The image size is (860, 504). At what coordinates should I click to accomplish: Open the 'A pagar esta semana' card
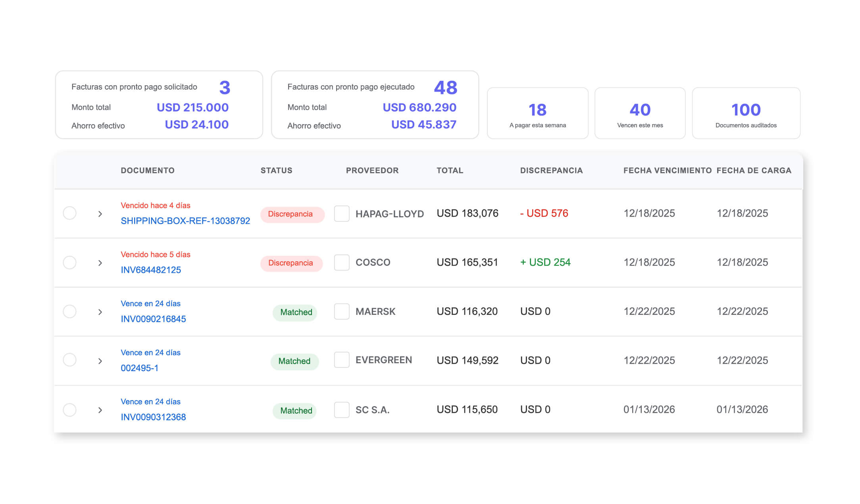pyautogui.click(x=537, y=113)
